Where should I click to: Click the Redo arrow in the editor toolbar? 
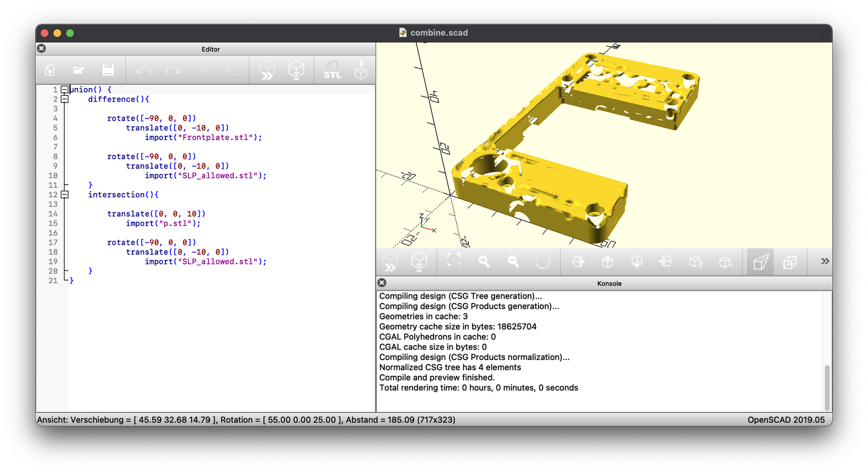[x=173, y=71]
